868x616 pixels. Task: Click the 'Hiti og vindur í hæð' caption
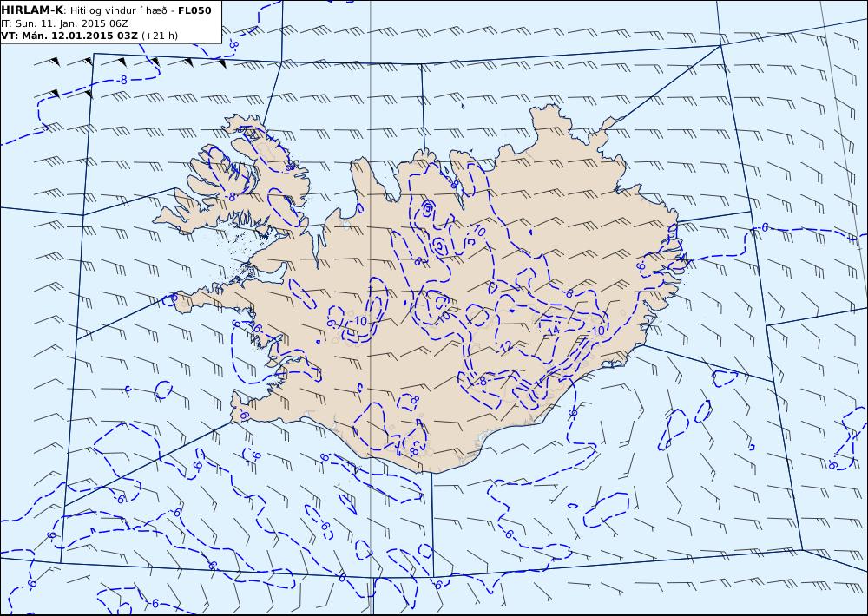point(119,10)
